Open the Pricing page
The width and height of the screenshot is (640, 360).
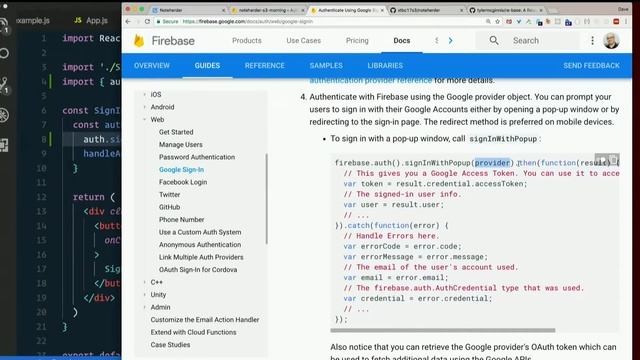357,40
